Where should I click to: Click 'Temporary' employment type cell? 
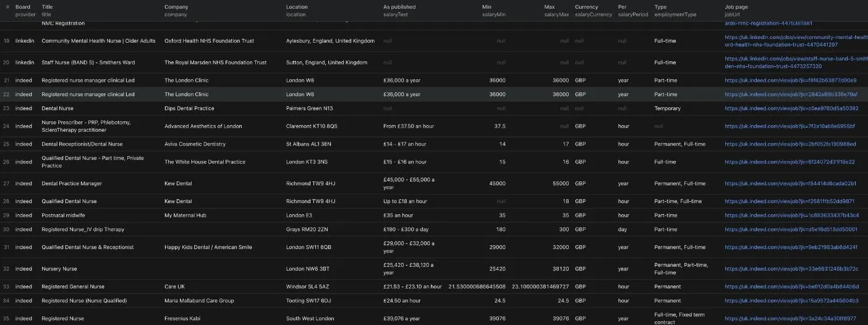pyautogui.click(x=667, y=108)
